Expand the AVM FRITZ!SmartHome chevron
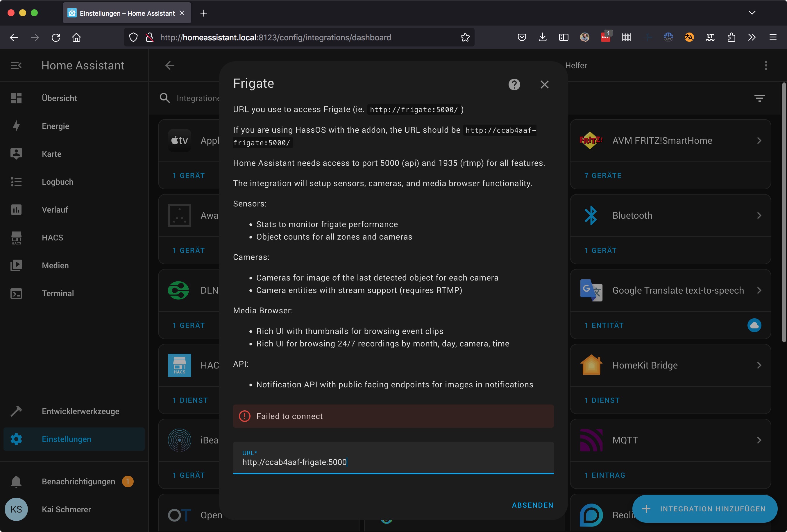The width and height of the screenshot is (787, 532). [759, 141]
